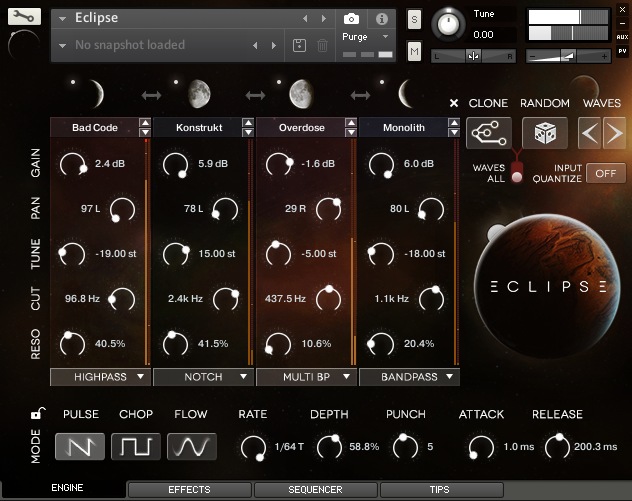Open the MULTI BP filter dropdown

[x=305, y=377]
